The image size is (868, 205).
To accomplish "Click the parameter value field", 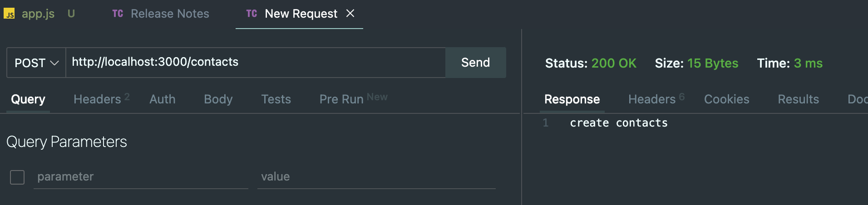I will click(376, 177).
